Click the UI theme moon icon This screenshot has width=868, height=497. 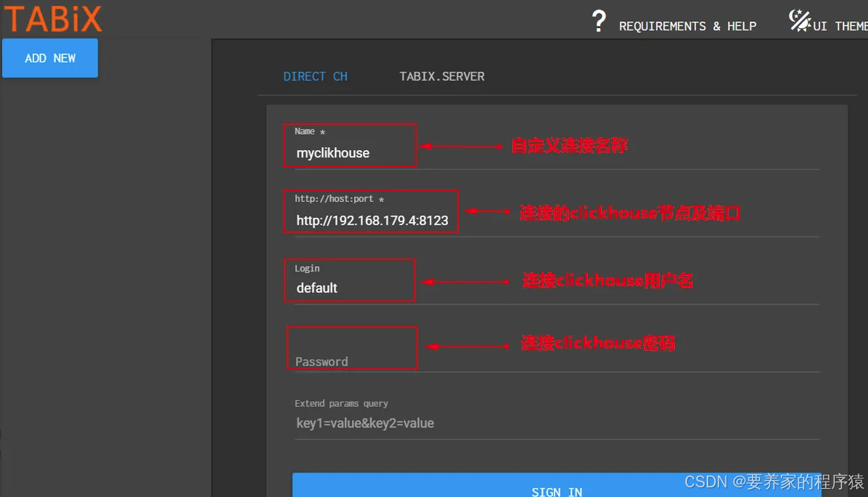[x=799, y=21]
